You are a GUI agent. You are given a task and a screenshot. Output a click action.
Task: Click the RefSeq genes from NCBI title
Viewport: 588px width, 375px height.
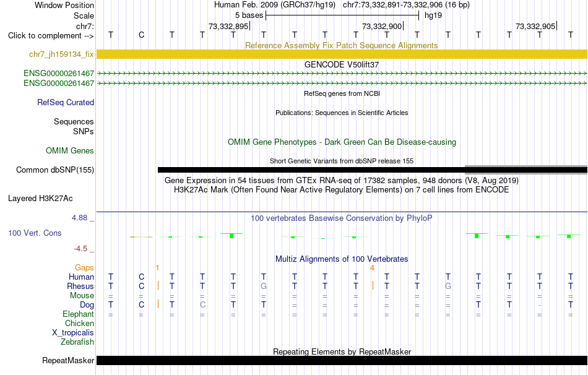pos(342,94)
